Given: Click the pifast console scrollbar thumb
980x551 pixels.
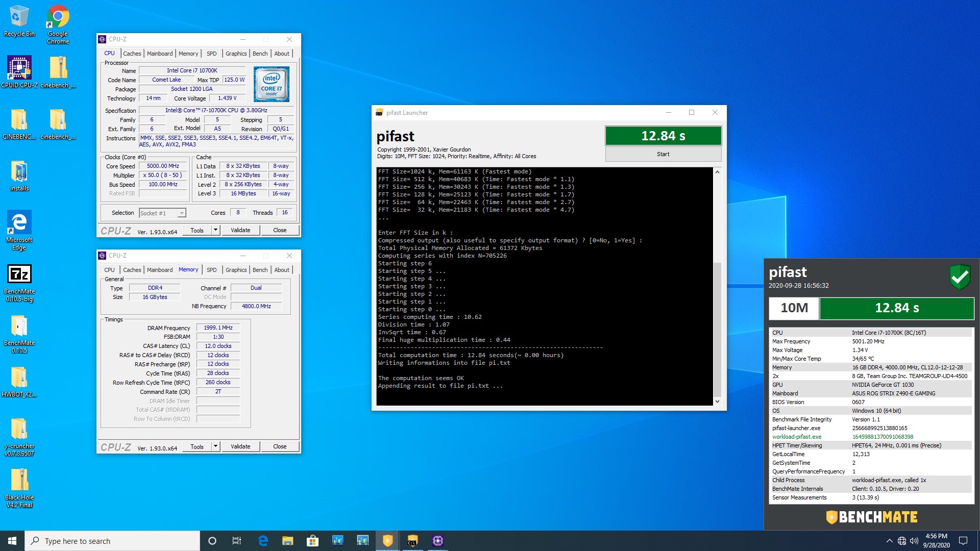Looking at the screenshot, I should pyautogui.click(x=717, y=329).
